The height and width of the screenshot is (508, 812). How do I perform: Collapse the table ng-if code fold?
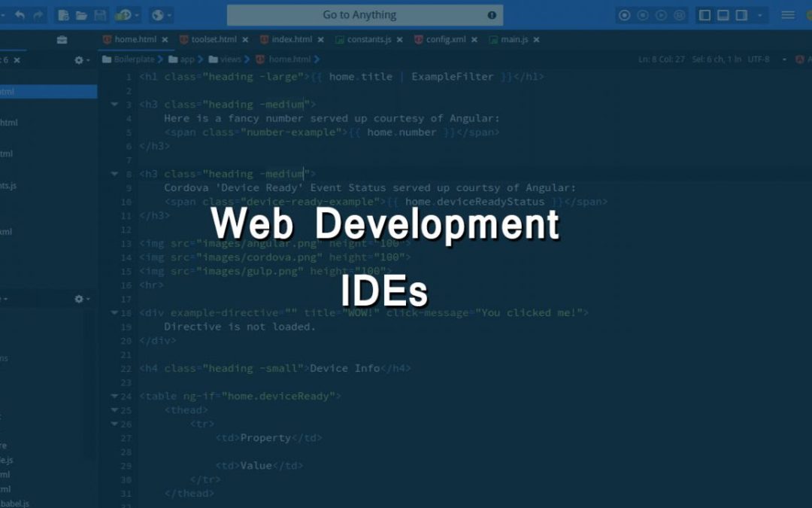[114, 395]
